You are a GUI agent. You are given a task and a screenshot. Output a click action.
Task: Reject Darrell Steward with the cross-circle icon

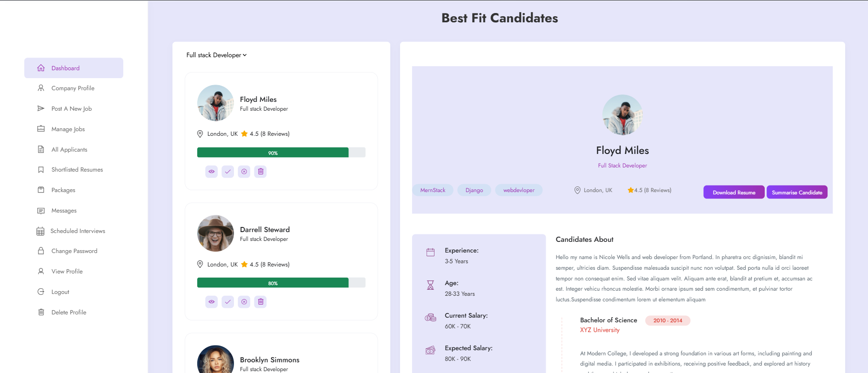pos(244,302)
